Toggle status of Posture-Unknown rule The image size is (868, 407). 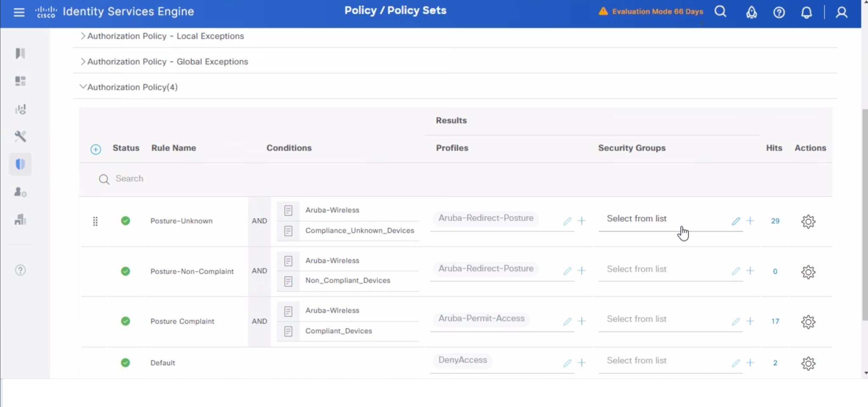(125, 221)
